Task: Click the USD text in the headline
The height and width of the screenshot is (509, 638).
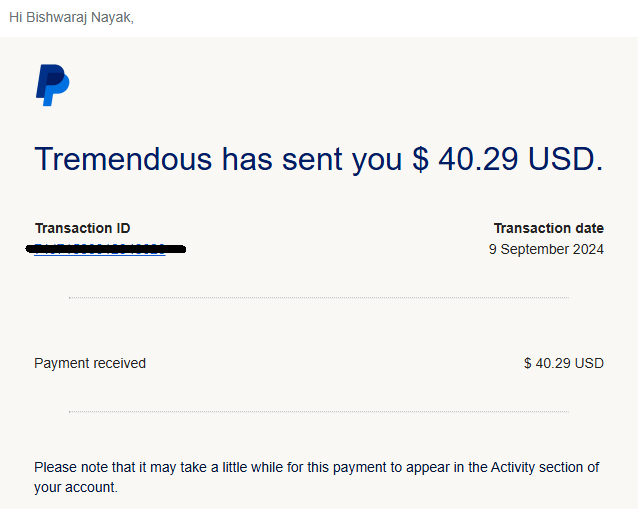Action: (562, 159)
